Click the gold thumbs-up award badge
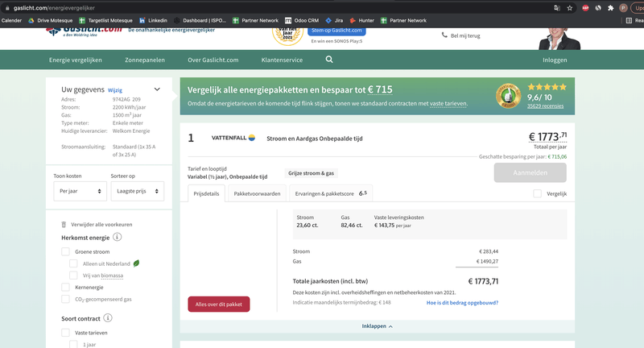 pos(508,96)
